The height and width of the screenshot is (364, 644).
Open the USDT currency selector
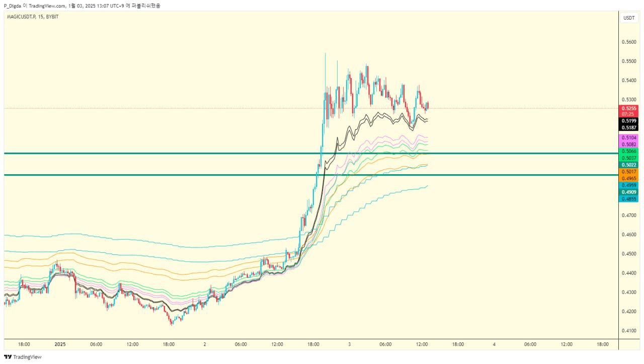pos(629,18)
